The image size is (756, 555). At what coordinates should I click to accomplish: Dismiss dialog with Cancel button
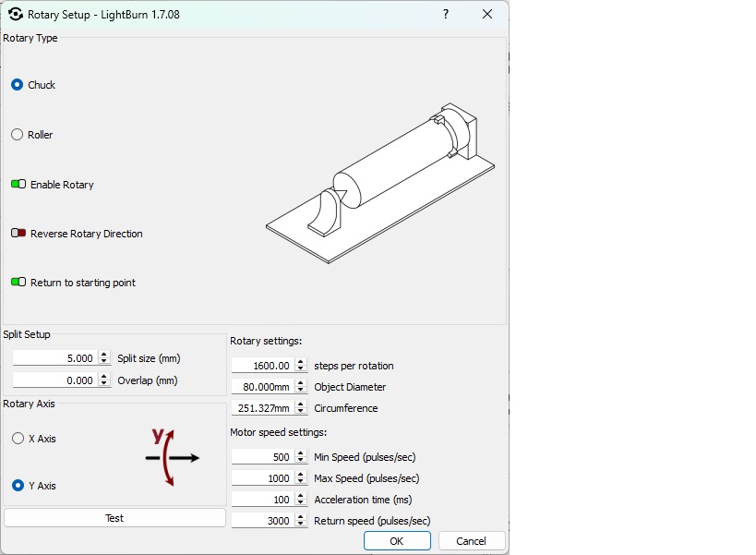click(471, 541)
